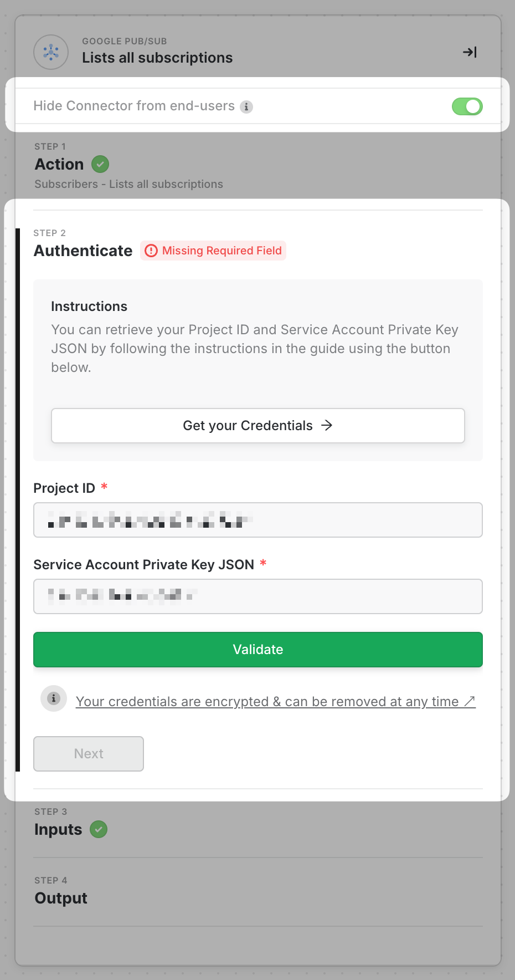The height and width of the screenshot is (980, 515).
Task: Click the info icon beside the encryption notice
Action: (54, 698)
